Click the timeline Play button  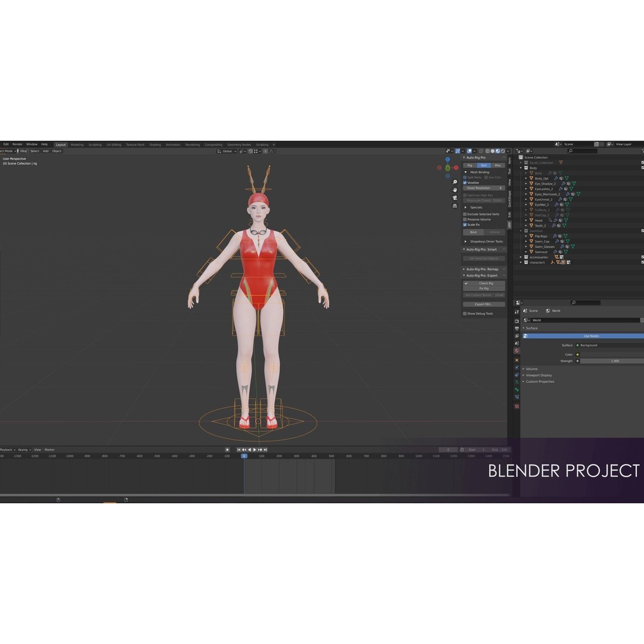[x=255, y=450]
